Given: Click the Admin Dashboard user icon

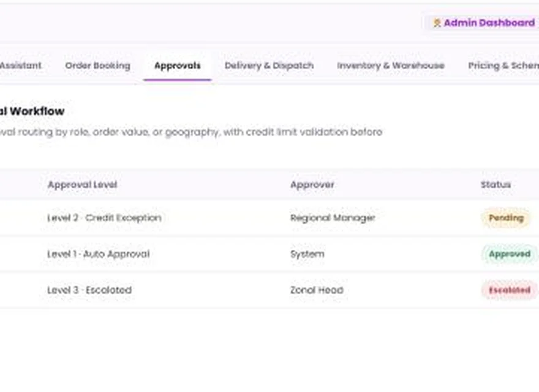Looking at the screenshot, I should (x=437, y=23).
